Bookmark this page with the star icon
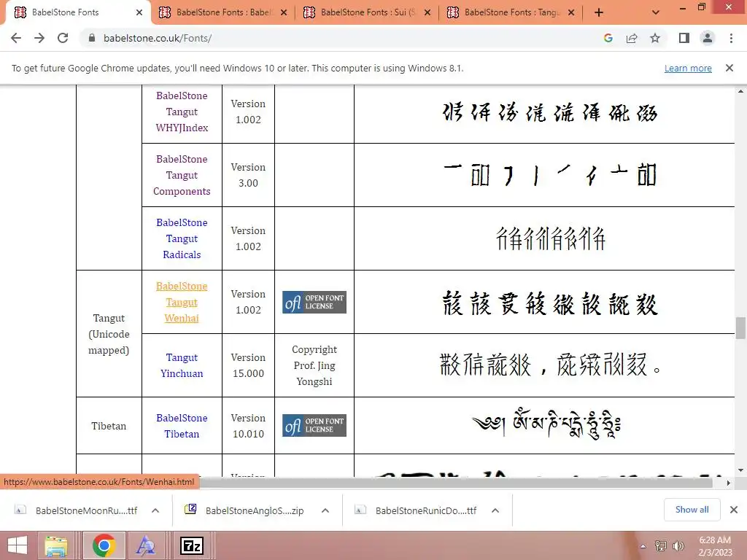Viewport: 747px width, 560px height. point(655,38)
